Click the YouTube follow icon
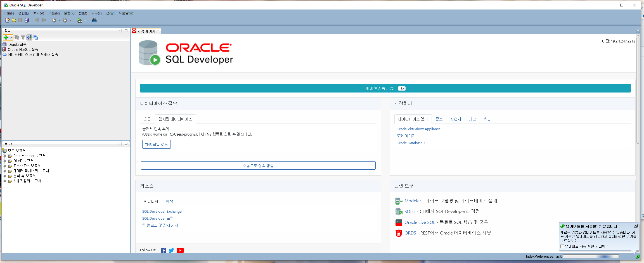Screen dimensions: 644x263 [x=180, y=250]
